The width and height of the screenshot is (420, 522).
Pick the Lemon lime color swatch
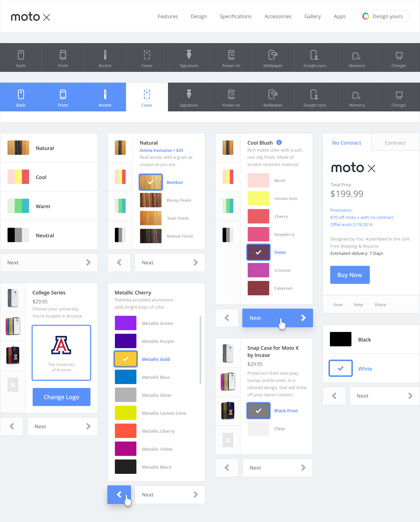coord(258,198)
